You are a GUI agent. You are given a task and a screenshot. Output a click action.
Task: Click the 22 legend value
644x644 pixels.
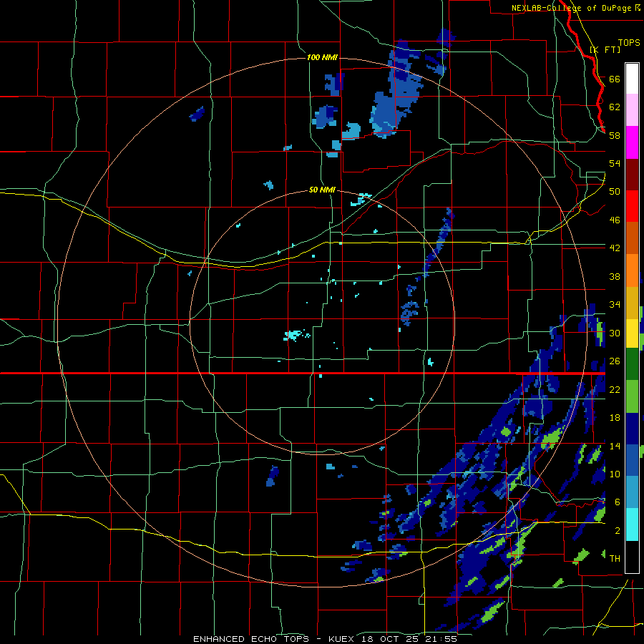click(x=615, y=390)
